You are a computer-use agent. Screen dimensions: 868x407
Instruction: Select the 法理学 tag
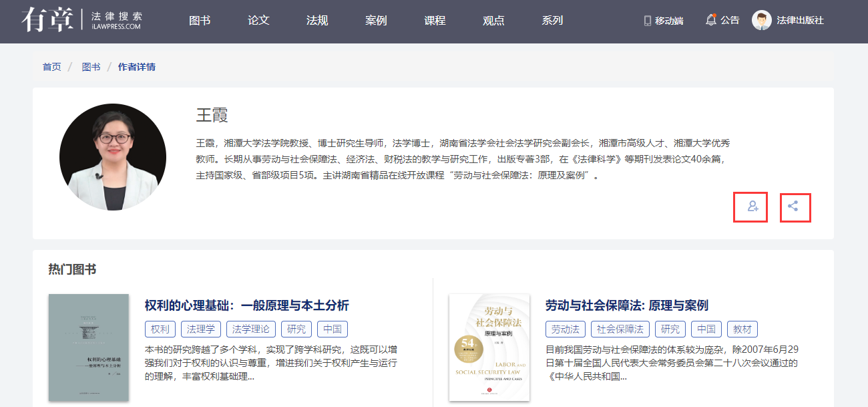coord(201,329)
